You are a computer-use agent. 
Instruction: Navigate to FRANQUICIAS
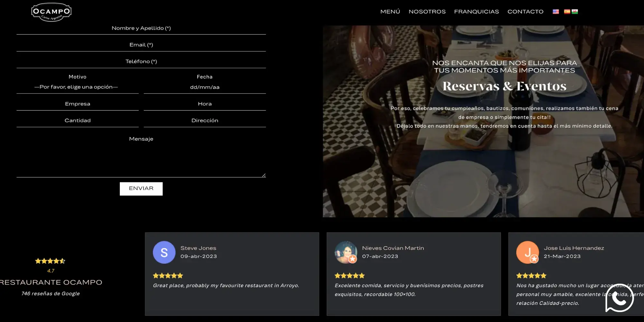476,12
